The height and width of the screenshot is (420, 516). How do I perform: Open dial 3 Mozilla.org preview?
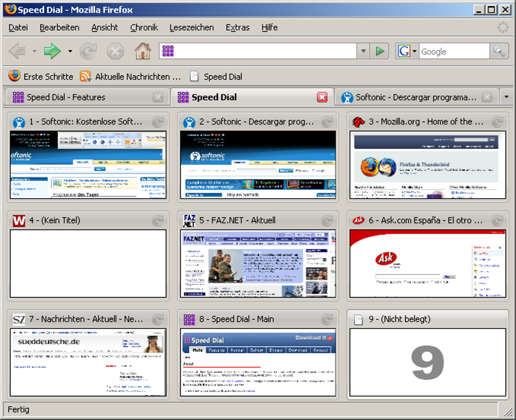[428, 165]
